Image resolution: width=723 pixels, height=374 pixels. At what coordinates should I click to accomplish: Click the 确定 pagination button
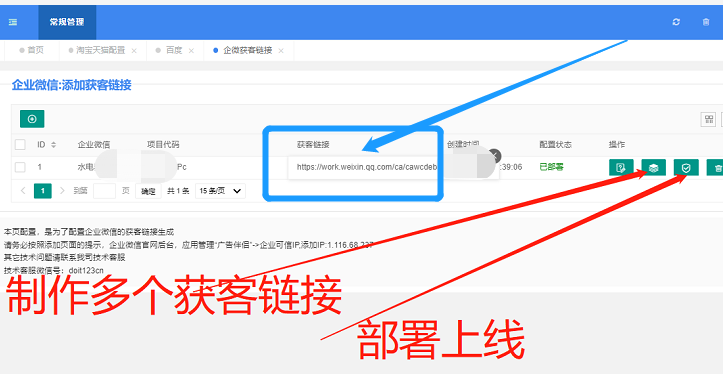click(148, 191)
